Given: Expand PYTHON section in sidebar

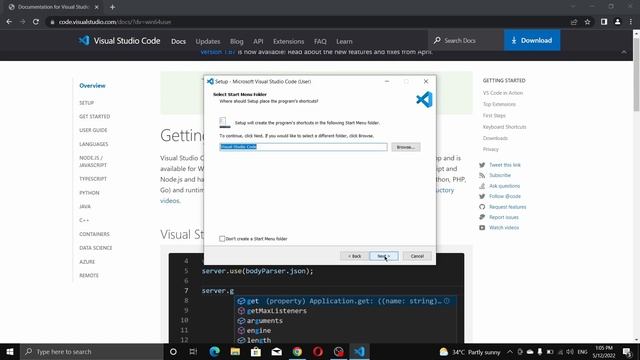Looking at the screenshot, I should (x=89, y=193).
